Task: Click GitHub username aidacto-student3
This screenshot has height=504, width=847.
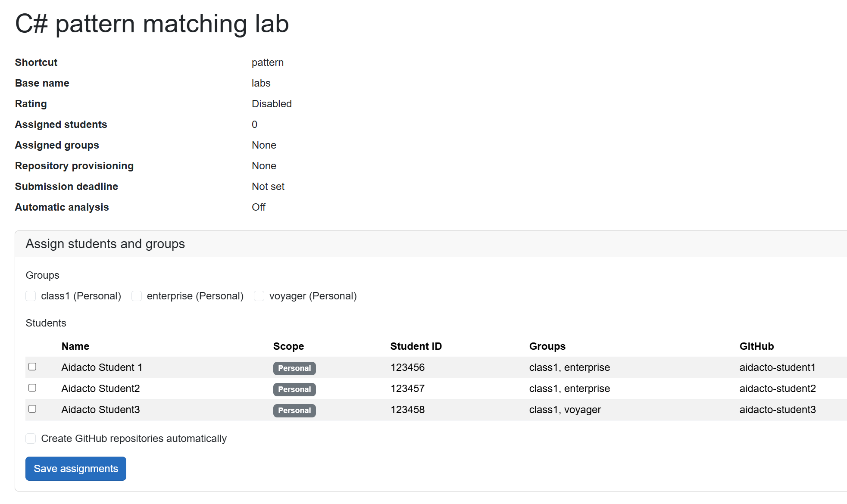Action: coord(778,410)
